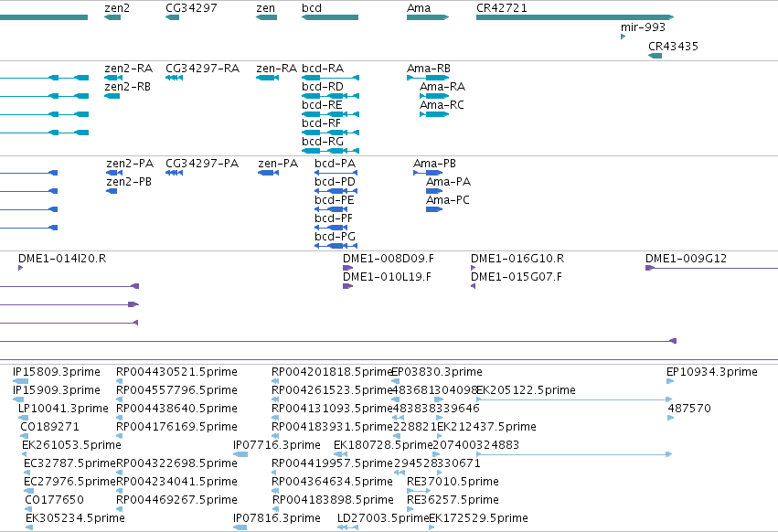Select the zen2-PB protein label

click(129, 182)
